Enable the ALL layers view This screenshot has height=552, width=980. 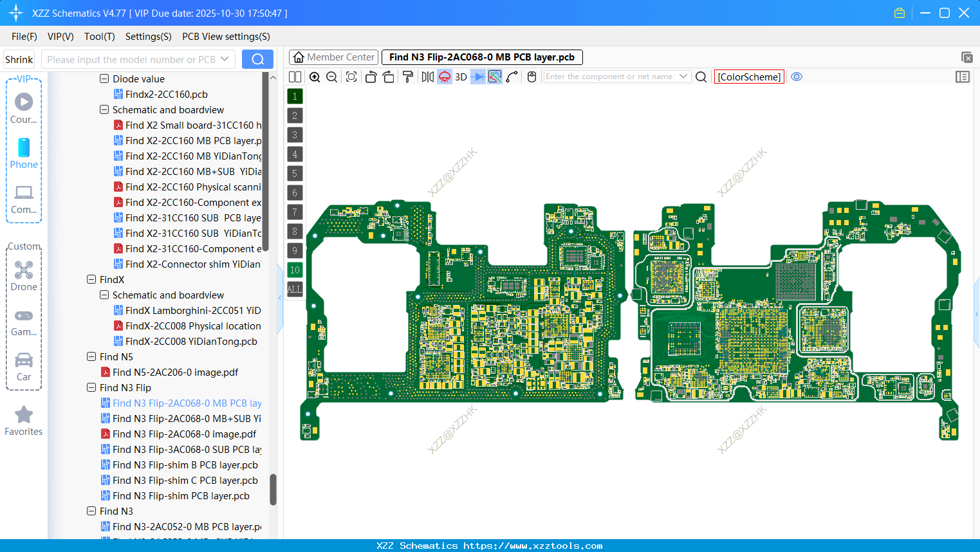coord(295,290)
